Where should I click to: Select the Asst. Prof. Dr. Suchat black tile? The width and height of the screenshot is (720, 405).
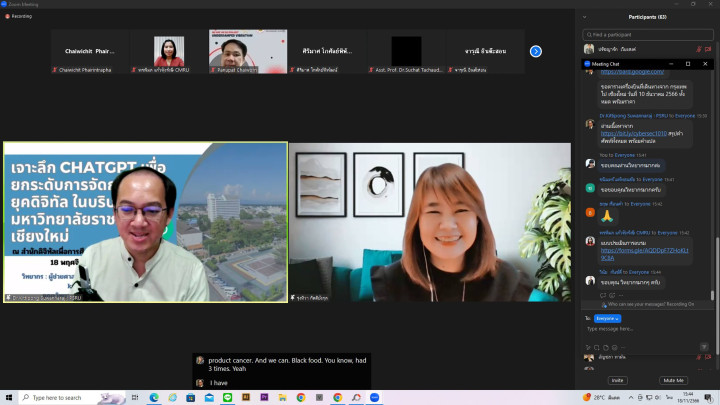pos(406,51)
